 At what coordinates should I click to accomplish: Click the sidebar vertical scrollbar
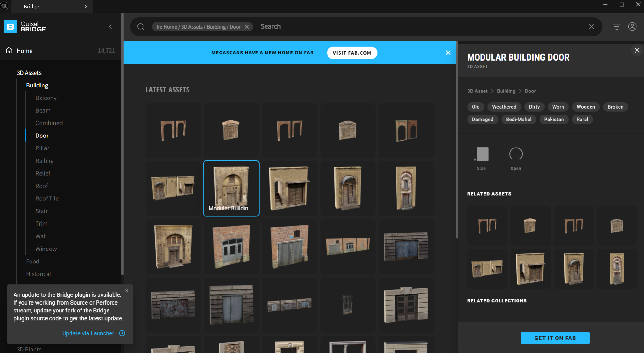(122, 144)
